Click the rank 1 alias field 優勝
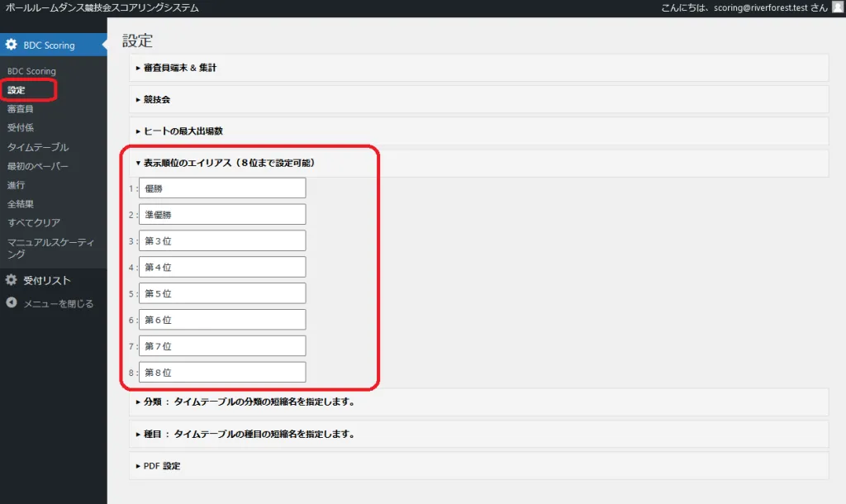Image resolution: width=846 pixels, height=504 pixels. click(x=222, y=188)
